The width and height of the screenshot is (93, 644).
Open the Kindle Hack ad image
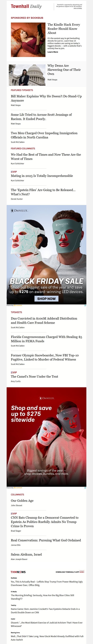(x=28, y=40)
